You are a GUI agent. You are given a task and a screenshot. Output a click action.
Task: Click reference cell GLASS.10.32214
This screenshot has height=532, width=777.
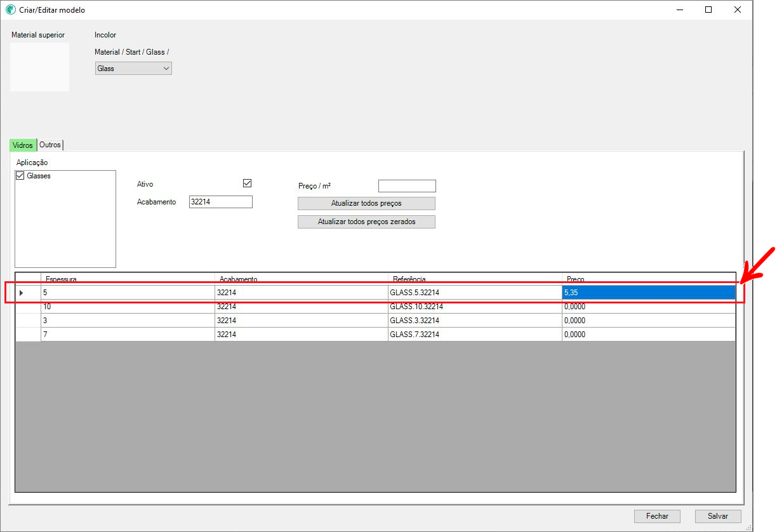pos(474,307)
